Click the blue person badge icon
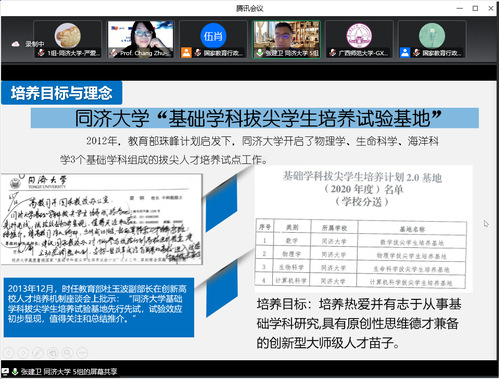This screenshot has width=499, height=379. point(405,53)
